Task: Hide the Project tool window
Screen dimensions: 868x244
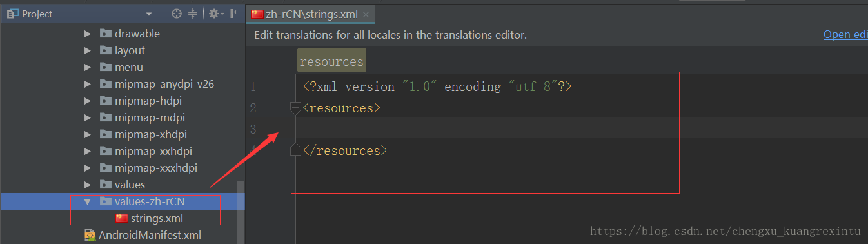Action: (x=235, y=14)
